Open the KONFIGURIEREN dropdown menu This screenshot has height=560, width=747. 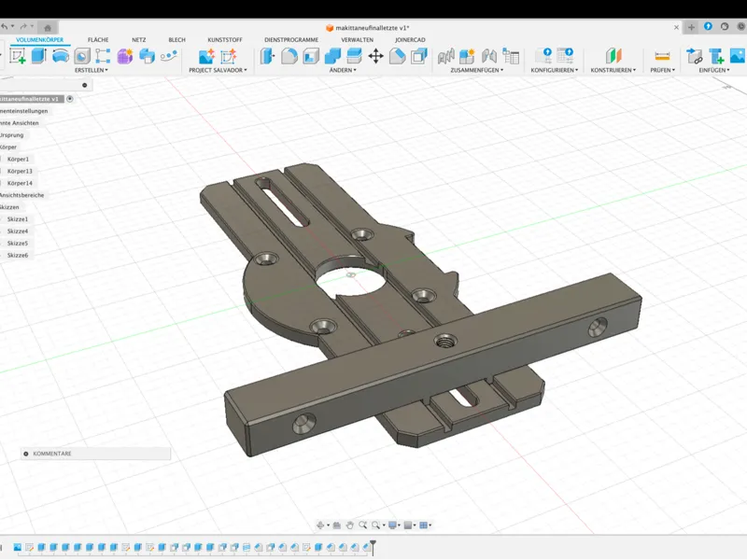[x=554, y=70]
